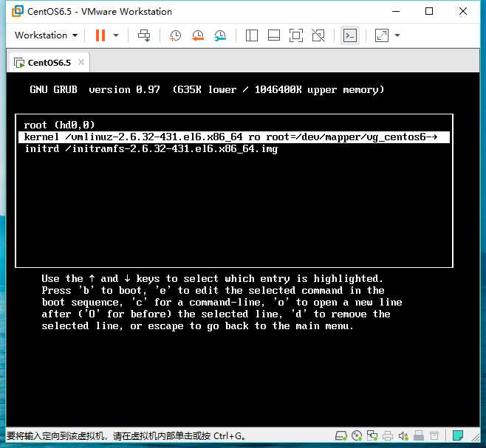The image size is (486, 448).
Task: Open the snapshot manager
Action: click(220, 35)
